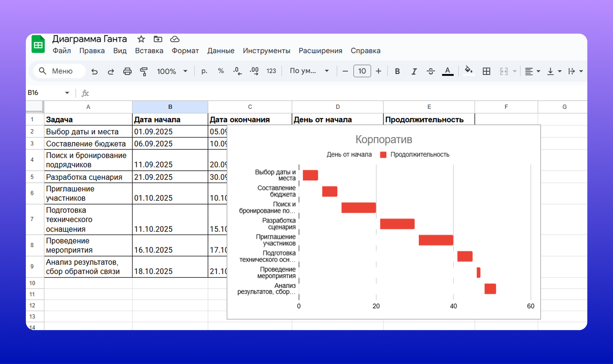Image resolution: width=613 pixels, height=364 pixels.
Task: Click the format as percent button
Action: point(221,71)
